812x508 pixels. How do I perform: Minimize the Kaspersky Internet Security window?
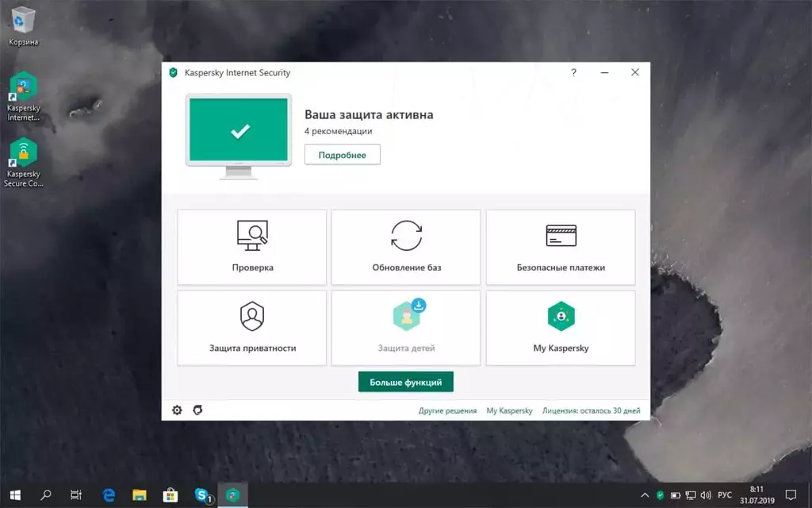604,72
